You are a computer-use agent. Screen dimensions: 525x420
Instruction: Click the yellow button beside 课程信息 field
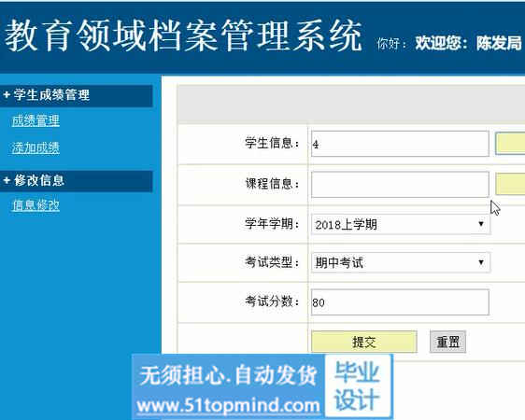click(x=510, y=184)
